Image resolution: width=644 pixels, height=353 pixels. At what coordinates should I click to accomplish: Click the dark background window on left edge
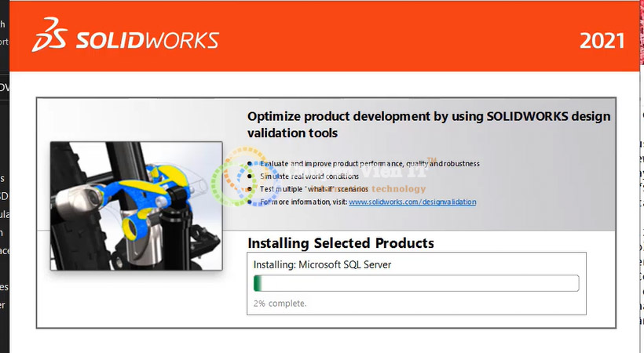click(x=6, y=196)
